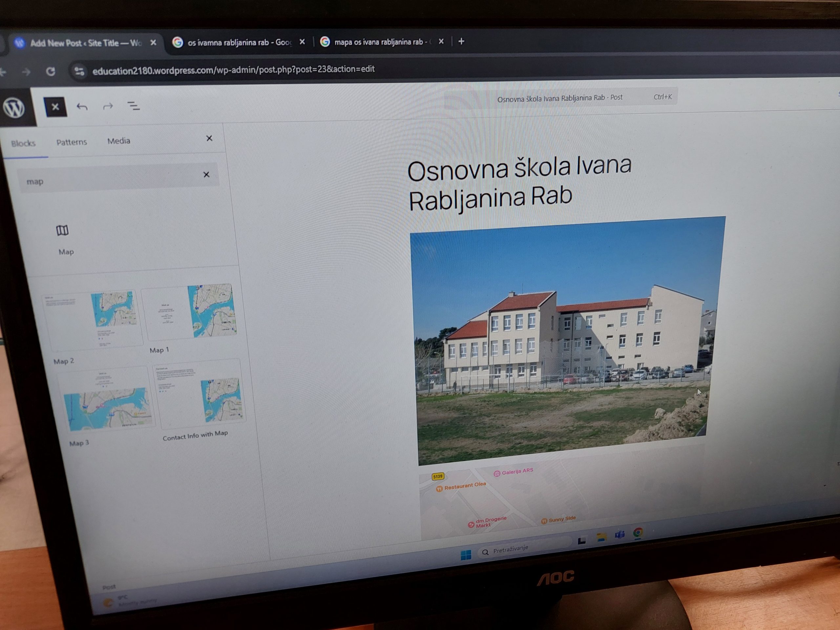
Task: Open a new browser tab
Action: click(461, 41)
